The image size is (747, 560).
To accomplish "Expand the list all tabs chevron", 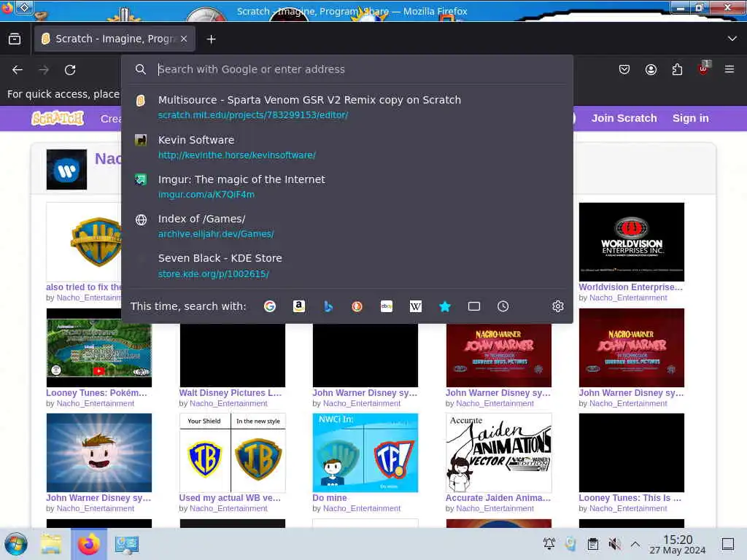I will [x=732, y=39].
